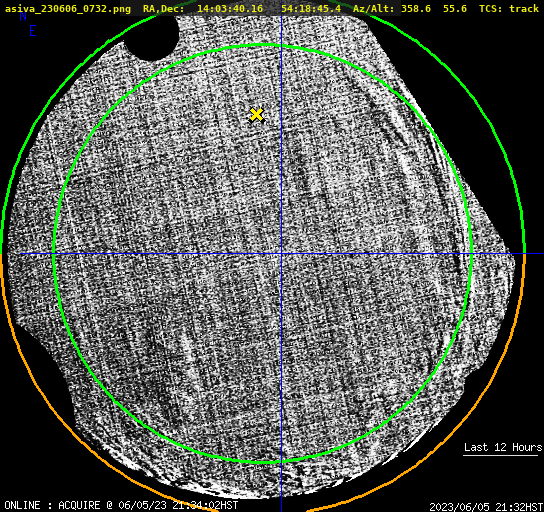Viewport: 544px width, 512px height.
Task: Select the RA value 14:03:40.16
Action: (x=230, y=8)
